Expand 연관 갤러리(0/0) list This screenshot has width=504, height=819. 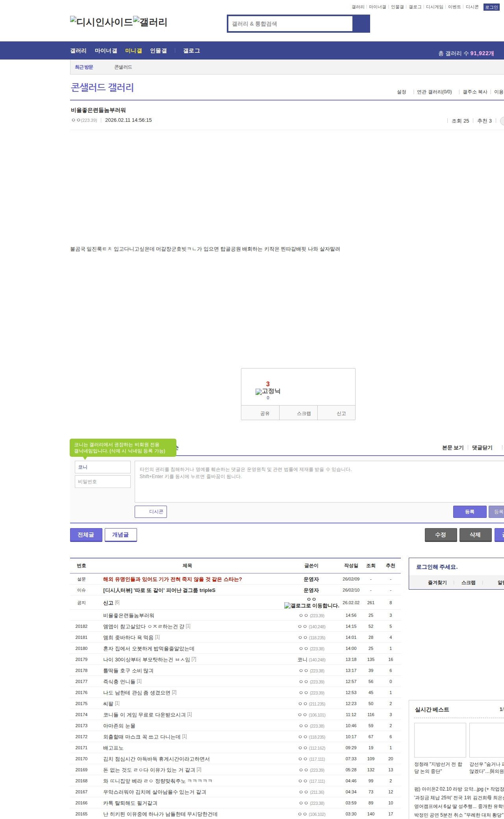(x=434, y=92)
